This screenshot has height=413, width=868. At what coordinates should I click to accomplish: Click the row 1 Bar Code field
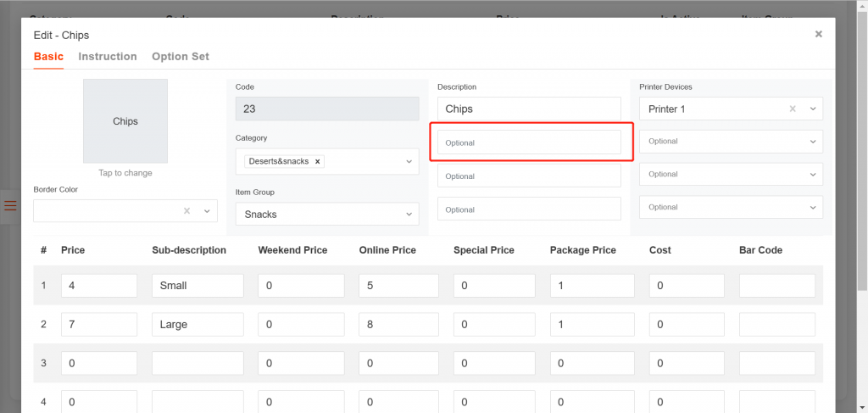click(776, 286)
